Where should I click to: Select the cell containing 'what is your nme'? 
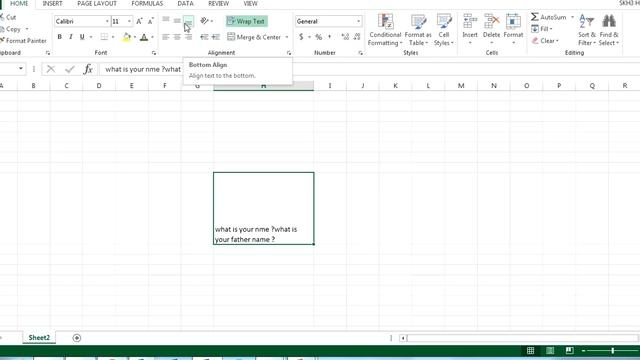[264, 208]
